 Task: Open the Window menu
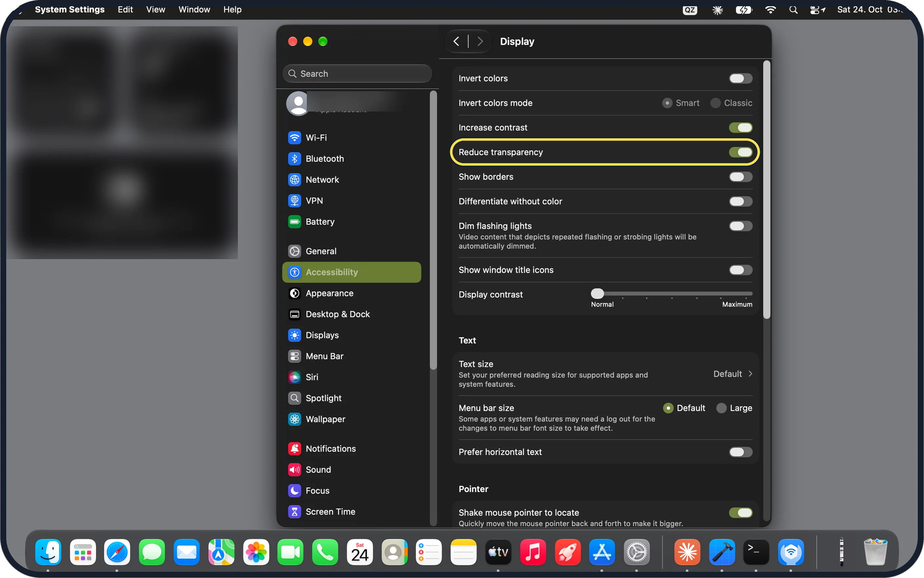tap(194, 10)
